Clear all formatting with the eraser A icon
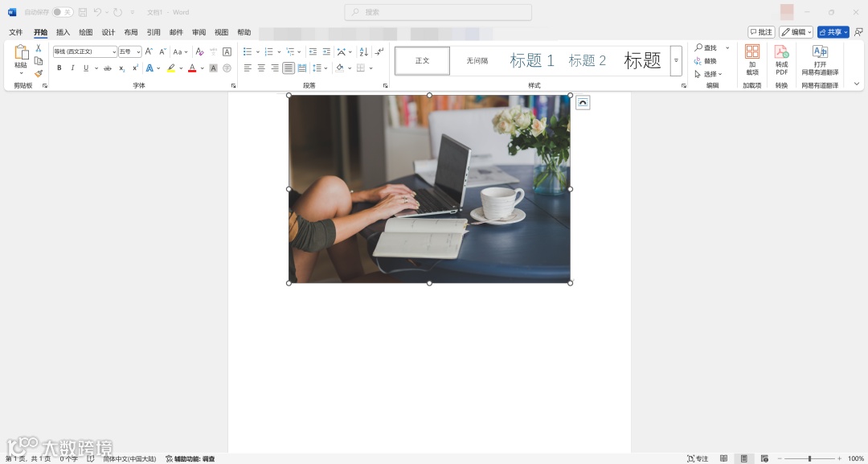868x464 pixels. pos(199,51)
